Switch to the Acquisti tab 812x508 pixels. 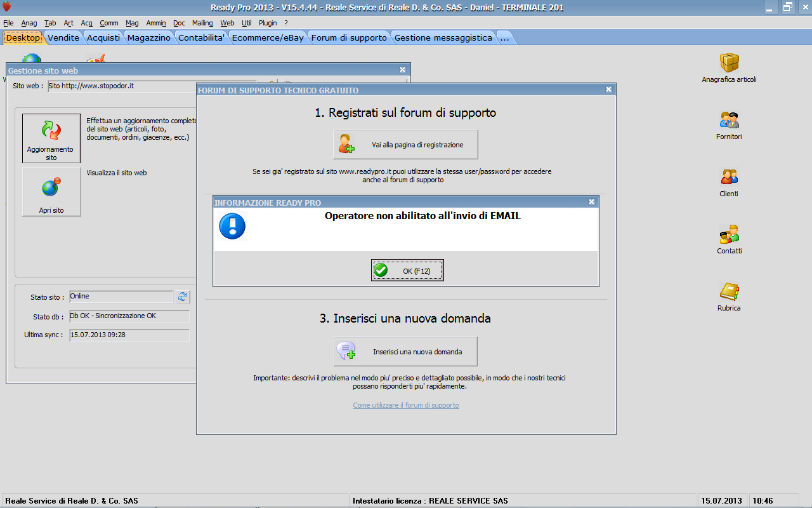tap(103, 37)
